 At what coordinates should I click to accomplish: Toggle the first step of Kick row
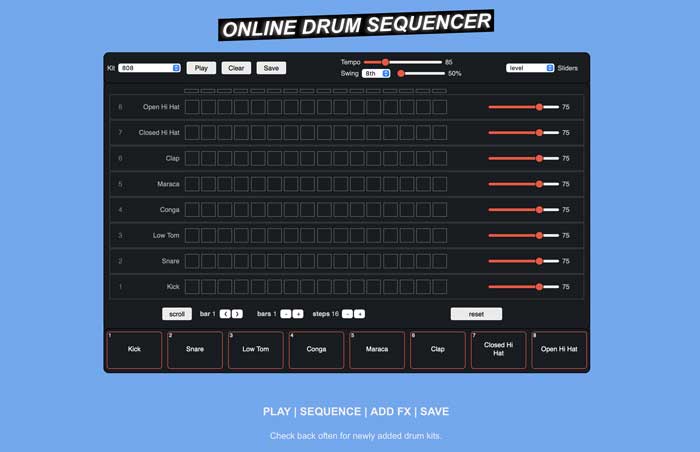click(193, 287)
